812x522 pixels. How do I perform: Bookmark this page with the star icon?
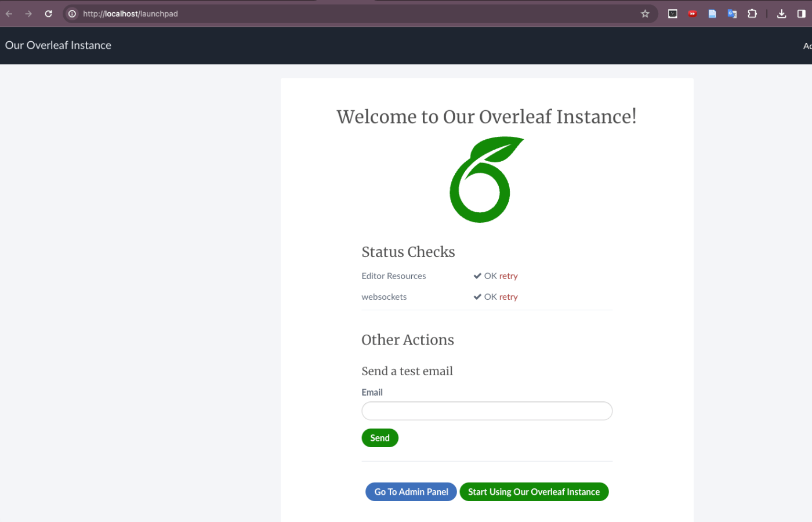pyautogui.click(x=645, y=14)
